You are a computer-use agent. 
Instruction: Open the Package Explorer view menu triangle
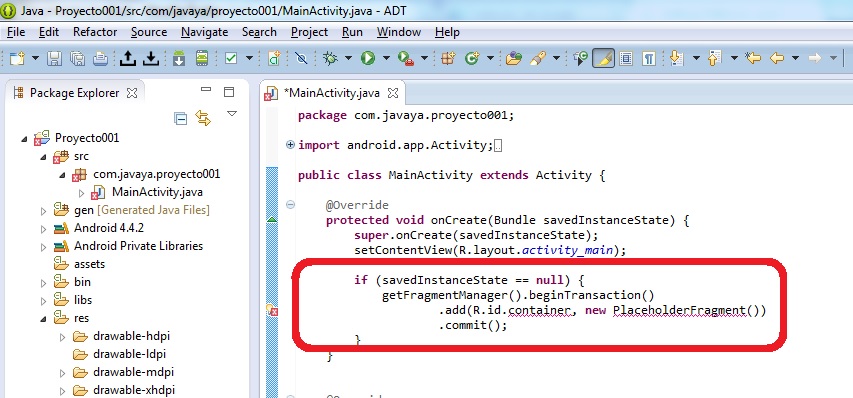[232, 114]
